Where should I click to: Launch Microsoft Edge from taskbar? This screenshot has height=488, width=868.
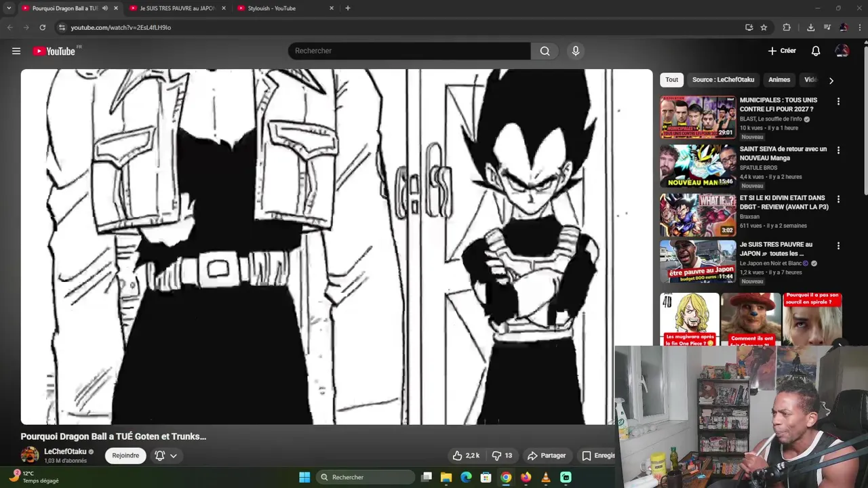(466, 477)
